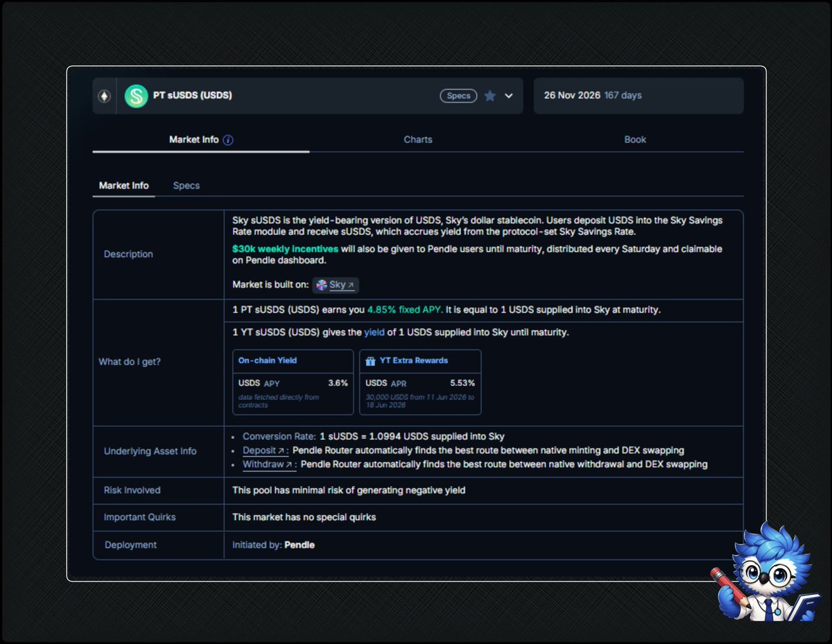Click the Deployment row label

coord(130,545)
